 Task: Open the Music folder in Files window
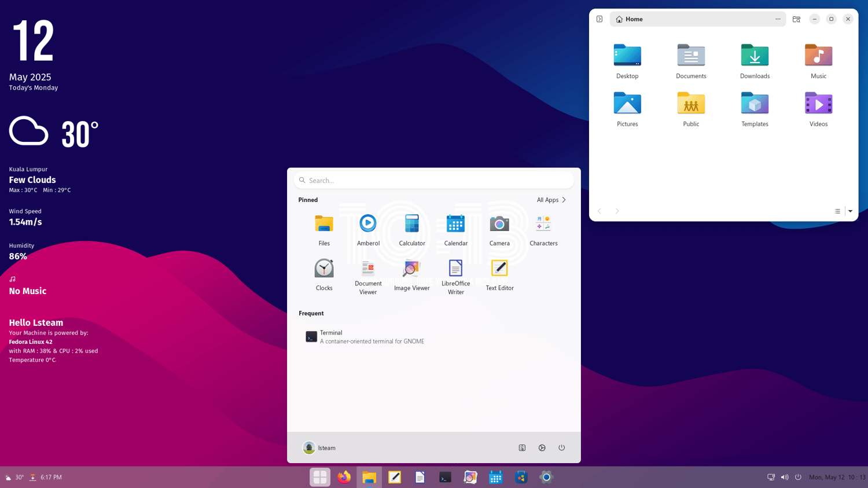[x=818, y=61]
